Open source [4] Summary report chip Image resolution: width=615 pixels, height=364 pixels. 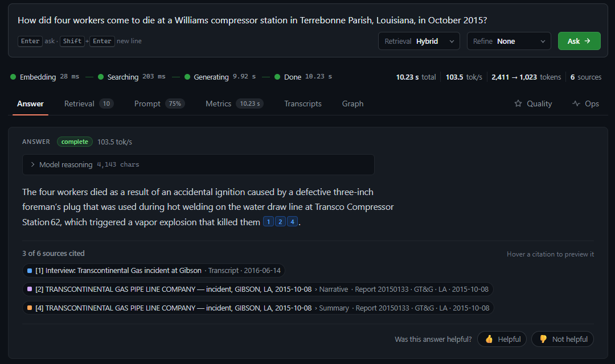[x=258, y=308]
